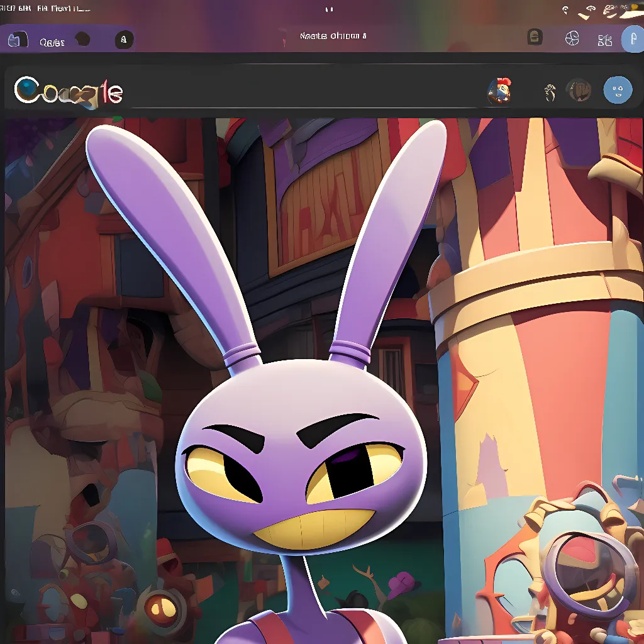Click the blue smiley face button in the header

click(618, 90)
